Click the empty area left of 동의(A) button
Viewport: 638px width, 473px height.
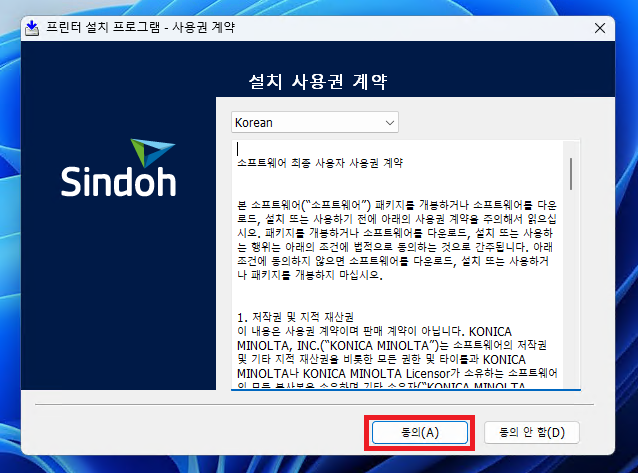click(x=200, y=431)
